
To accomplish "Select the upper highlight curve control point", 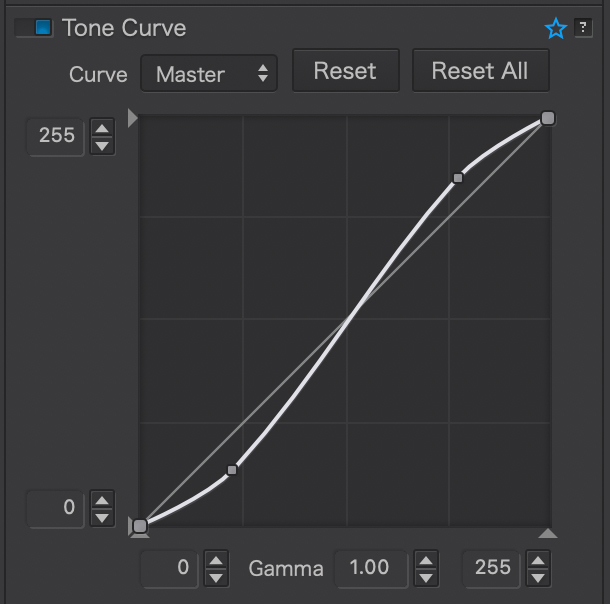I will click(x=458, y=178).
